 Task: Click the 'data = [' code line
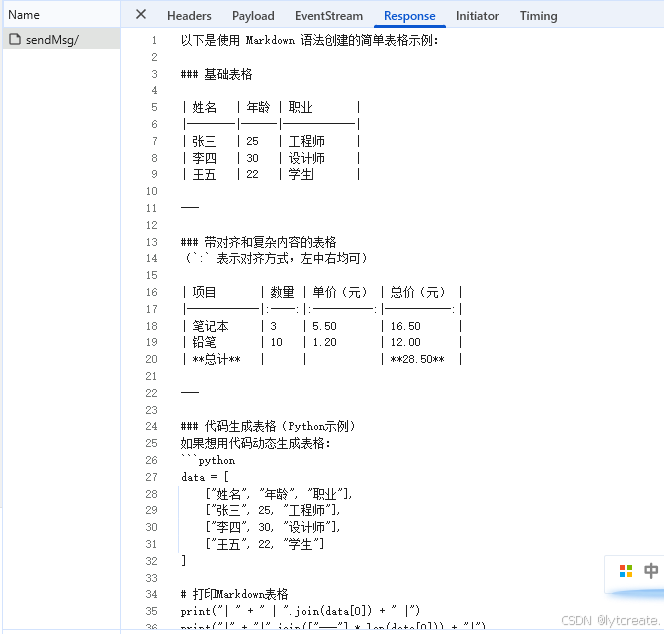click(x=205, y=477)
